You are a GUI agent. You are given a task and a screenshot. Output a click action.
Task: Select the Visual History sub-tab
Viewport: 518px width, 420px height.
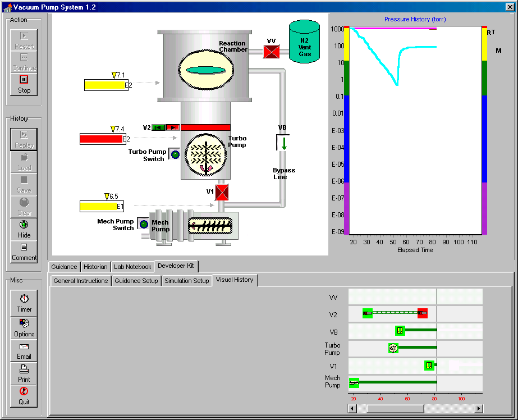(235, 280)
